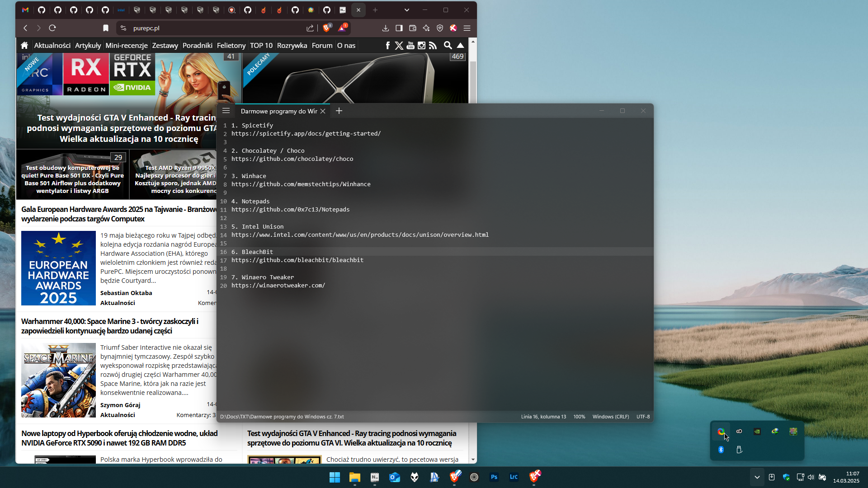
Task: Open the Notepads hamburger menu
Action: pos(226,111)
